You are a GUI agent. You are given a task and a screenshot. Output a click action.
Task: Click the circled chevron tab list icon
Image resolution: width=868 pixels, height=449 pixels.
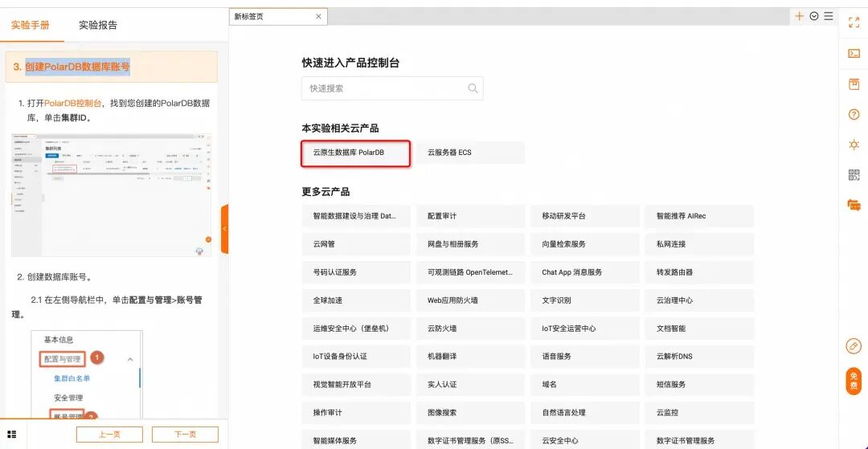point(813,16)
